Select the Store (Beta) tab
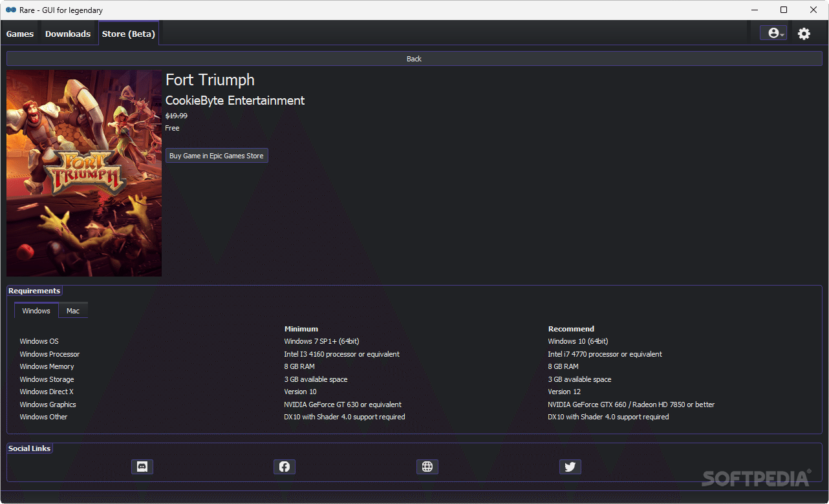This screenshot has width=829, height=504. [x=129, y=34]
